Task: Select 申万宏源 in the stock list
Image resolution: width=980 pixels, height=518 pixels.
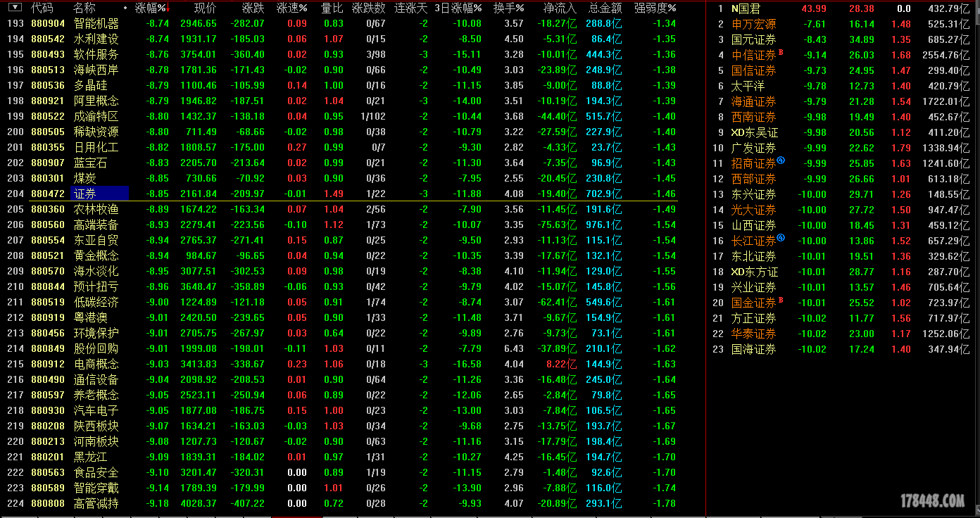Action: pos(754,24)
